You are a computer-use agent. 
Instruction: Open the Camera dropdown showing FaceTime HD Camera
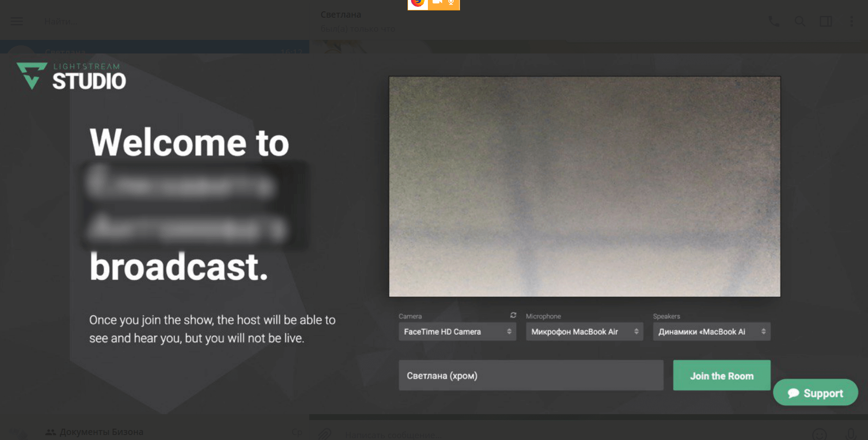coord(457,332)
